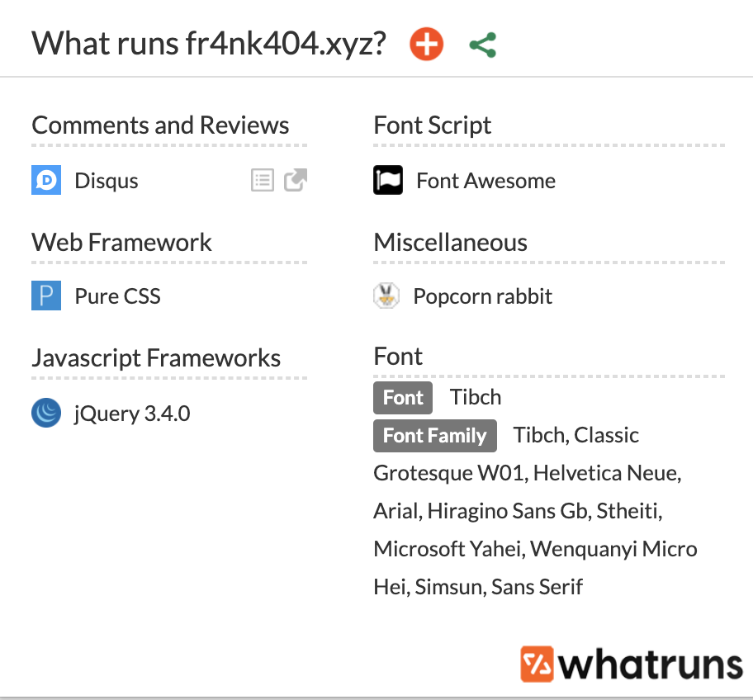Screen dimensions: 753x700
Task: Click the Disqus logo icon
Action: [x=46, y=181]
